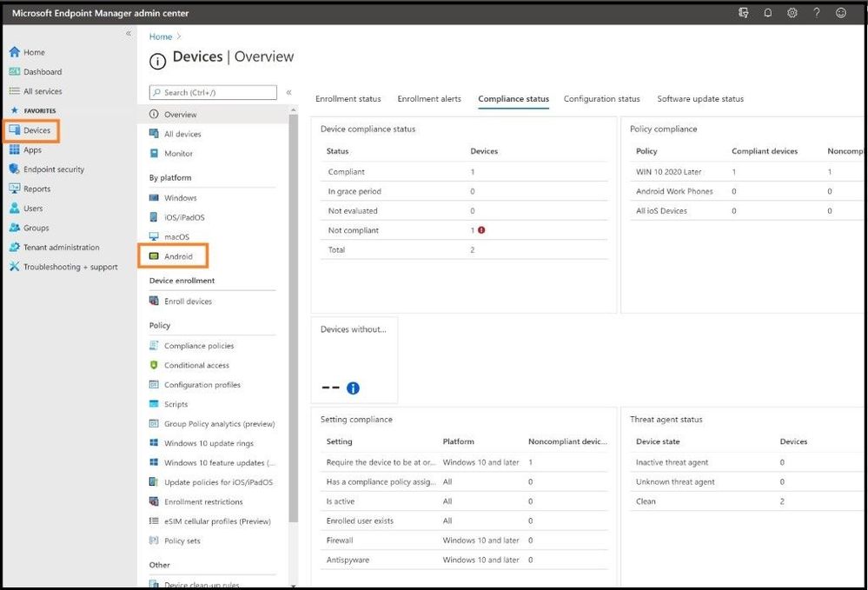
Task: Switch to Enrollment alerts tab
Action: click(429, 98)
